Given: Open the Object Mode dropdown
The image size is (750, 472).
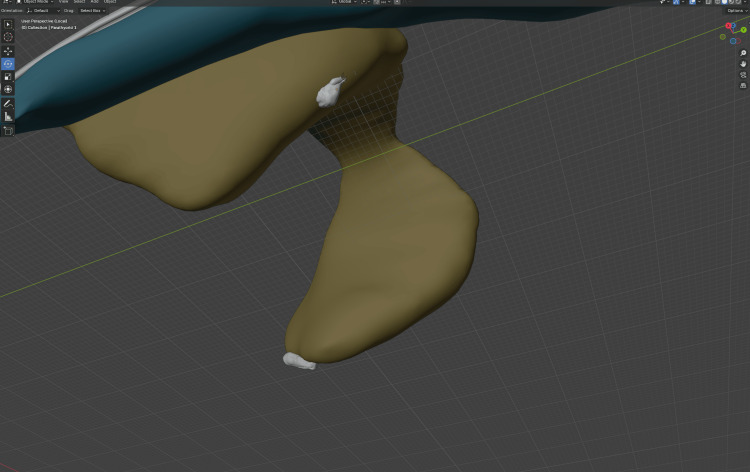Looking at the screenshot, I should (x=34, y=2).
